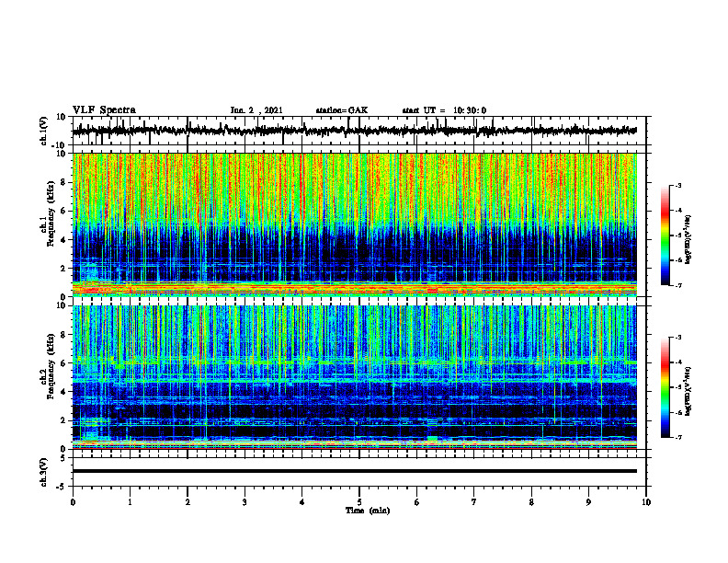This screenshot has height=563, width=728.
Task: Click the ch.2 color scale bar
Action: (x=665, y=387)
